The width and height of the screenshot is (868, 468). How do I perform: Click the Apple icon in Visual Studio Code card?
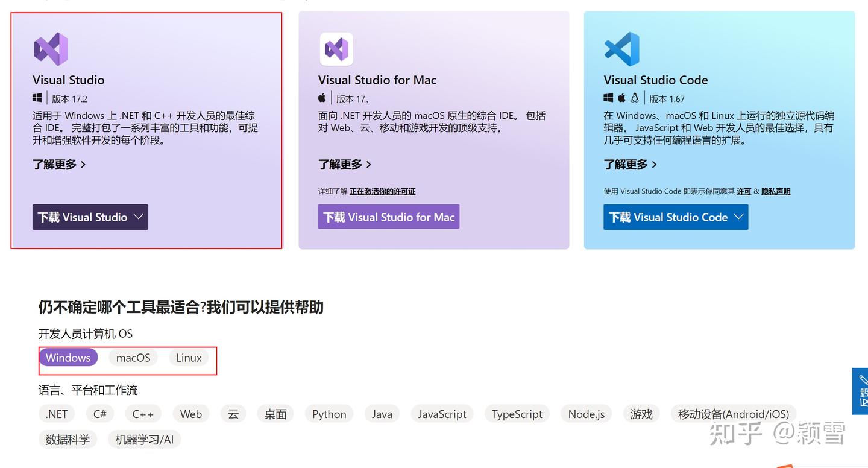[621, 98]
